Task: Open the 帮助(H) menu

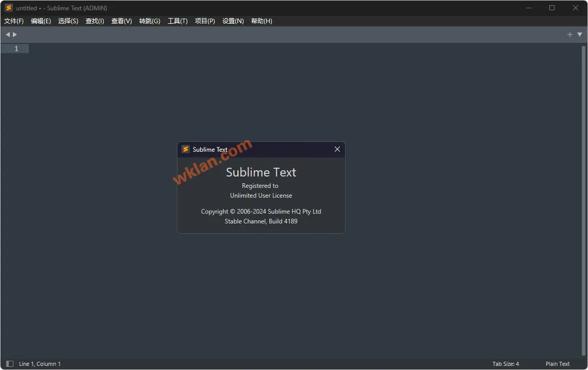Action: pos(262,21)
